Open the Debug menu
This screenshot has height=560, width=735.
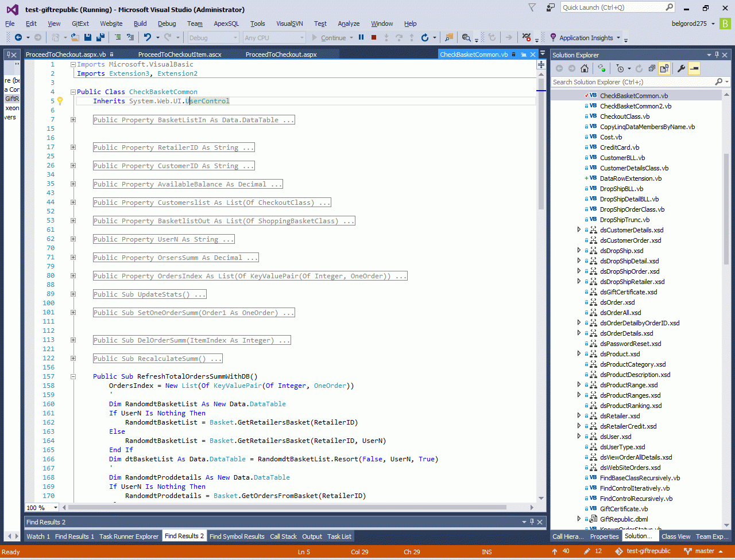(x=167, y=24)
